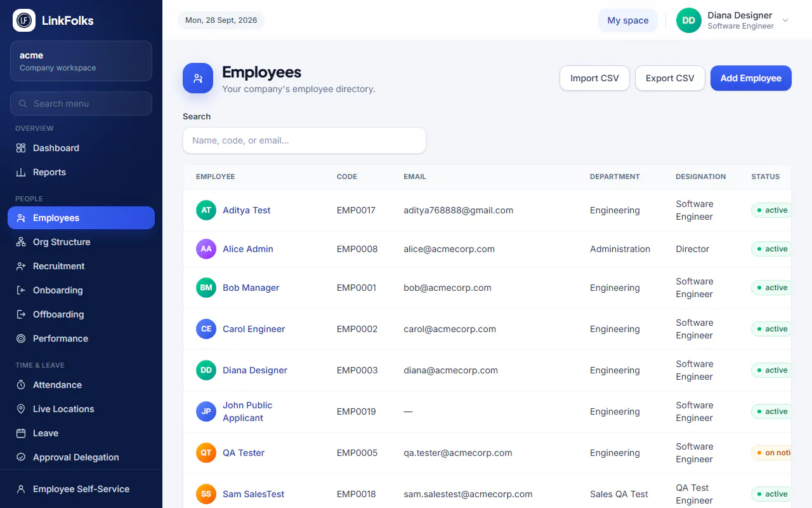Click the email alice@acmecorp.com

[x=449, y=249]
